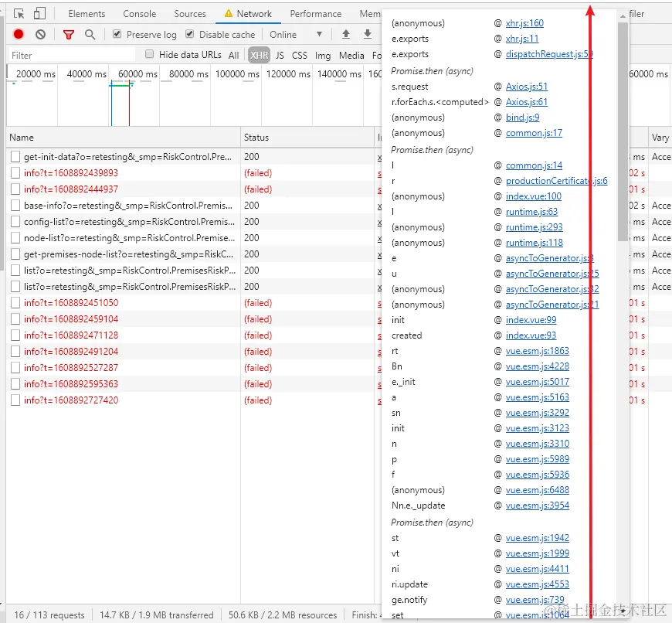Image resolution: width=672 pixels, height=623 pixels.
Task: Open the vue.esm.js:3954 source link
Action: tap(538, 506)
